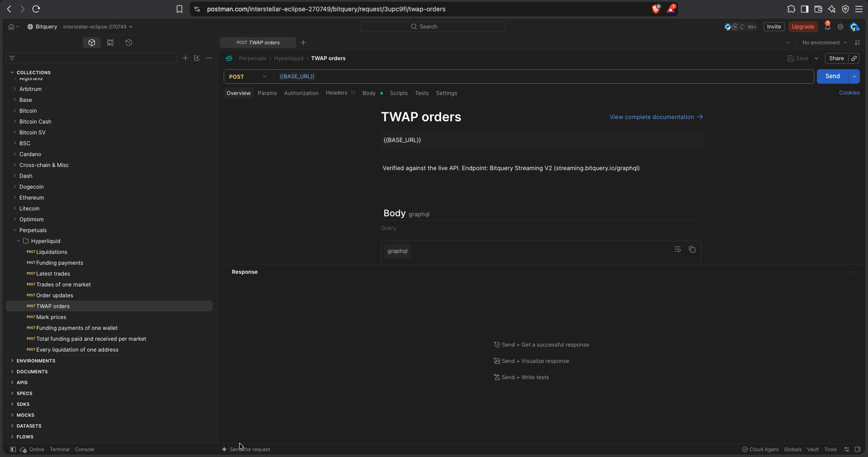
Task: Switch to the Headers tab
Action: [x=340, y=93]
